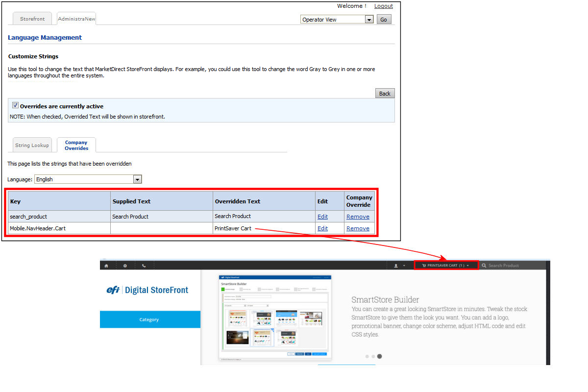Open the Storefront tab

[32, 19]
